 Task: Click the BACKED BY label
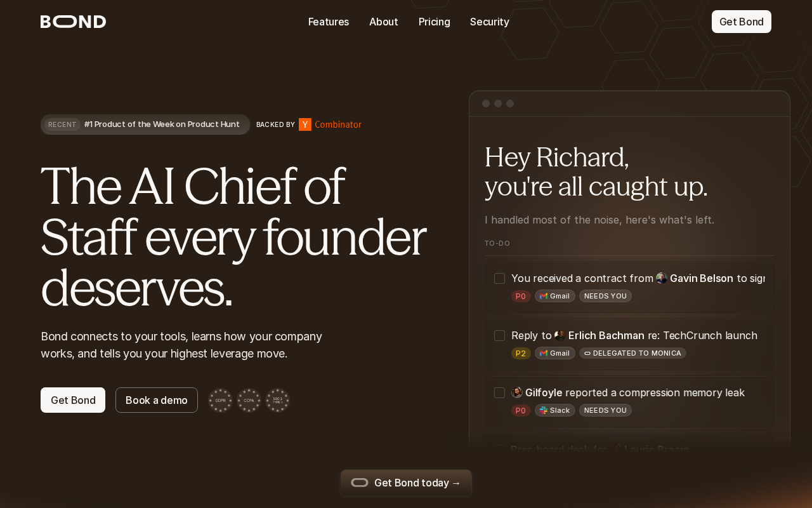275,124
